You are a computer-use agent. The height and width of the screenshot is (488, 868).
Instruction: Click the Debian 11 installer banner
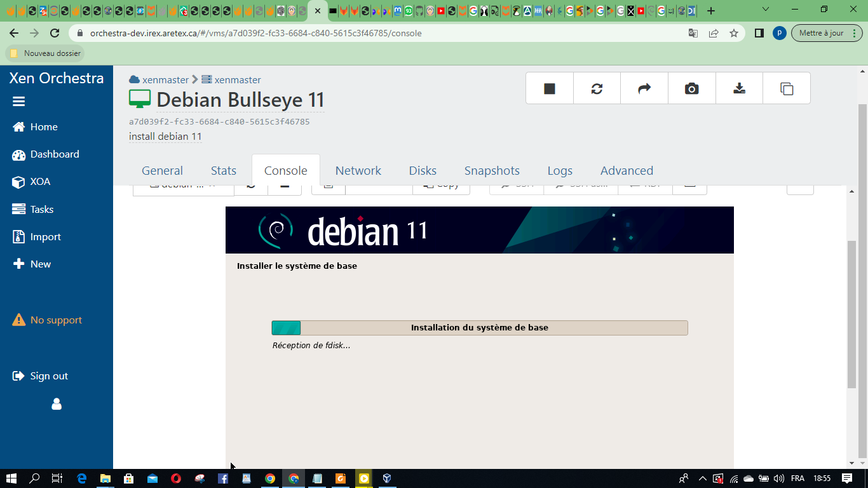coord(480,230)
